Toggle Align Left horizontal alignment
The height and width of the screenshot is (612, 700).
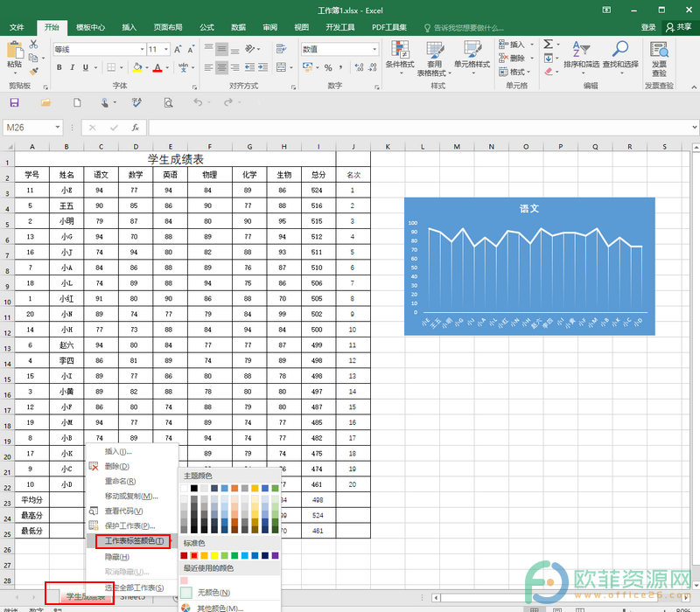click(208, 67)
